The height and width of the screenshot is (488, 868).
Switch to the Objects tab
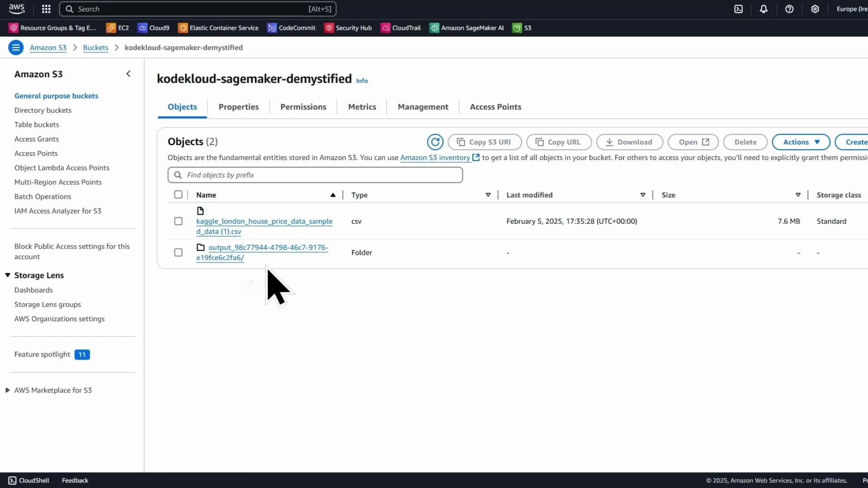182,107
